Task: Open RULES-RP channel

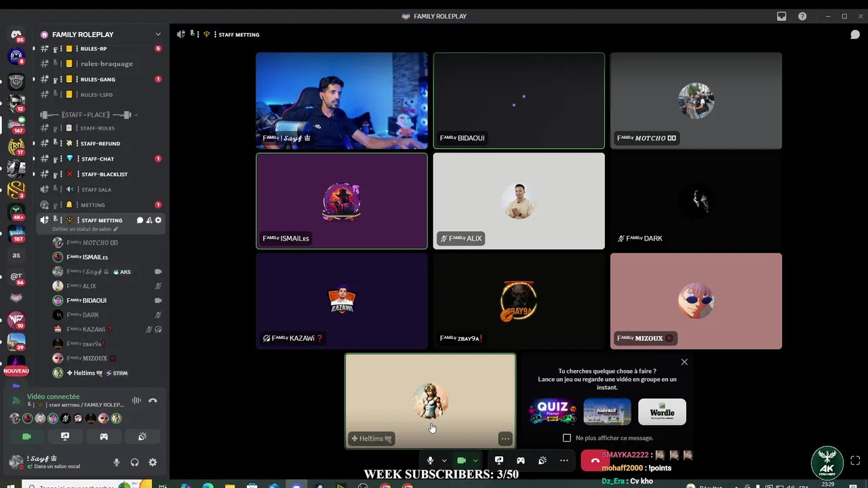Action: (100, 49)
